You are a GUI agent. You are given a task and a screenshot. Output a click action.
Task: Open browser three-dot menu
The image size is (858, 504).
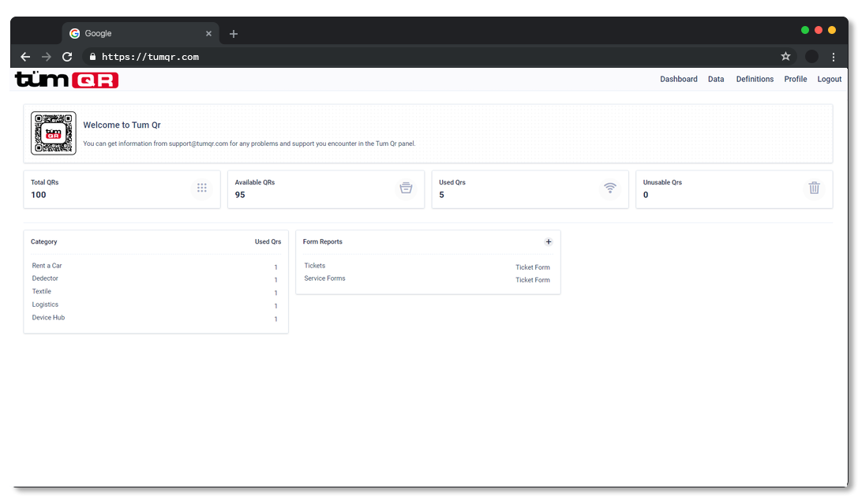tap(834, 57)
